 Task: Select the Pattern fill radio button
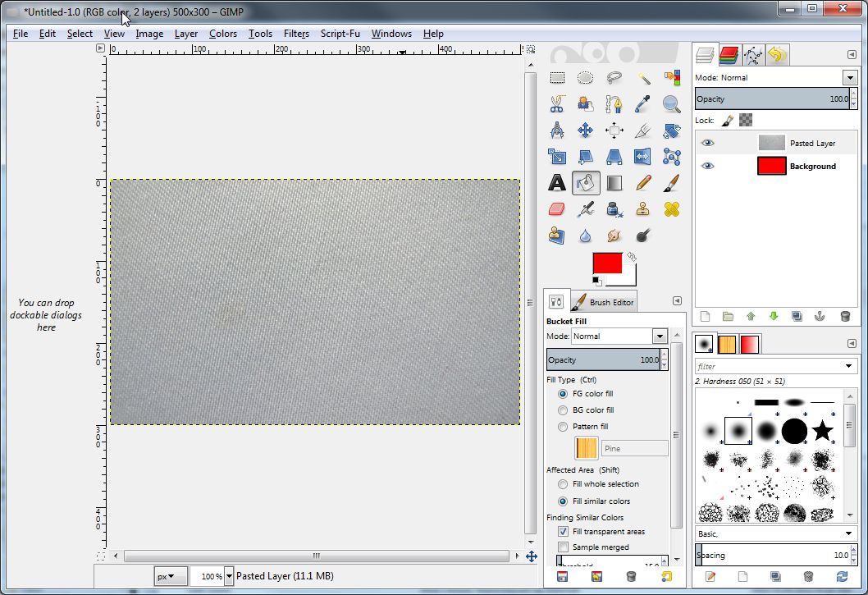pos(563,427)
